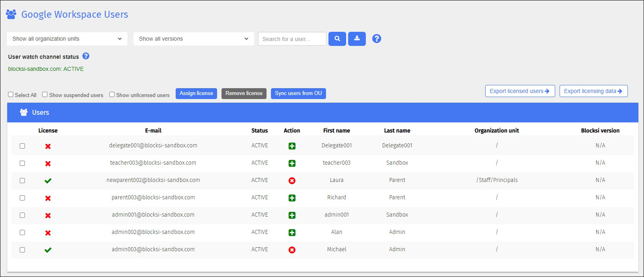Click email newparent002@blocksi-sandbox.com
This screenshot has width=644, height=277.
[153, 180]
